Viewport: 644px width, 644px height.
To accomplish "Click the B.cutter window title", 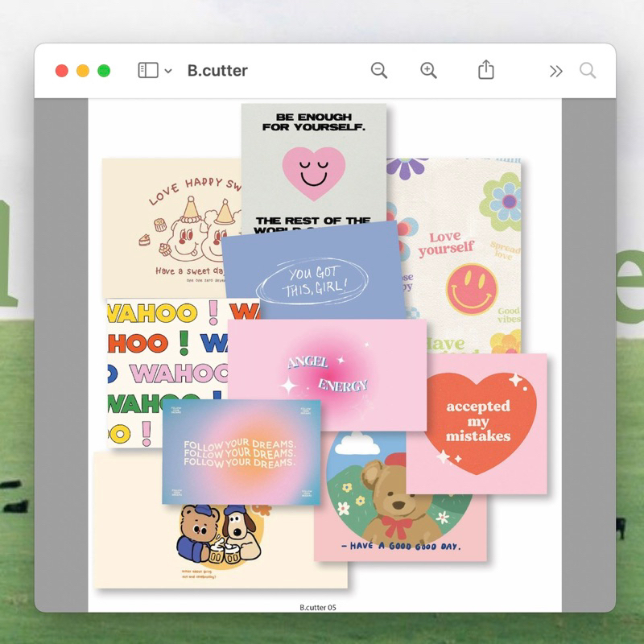I will (217, 71).
